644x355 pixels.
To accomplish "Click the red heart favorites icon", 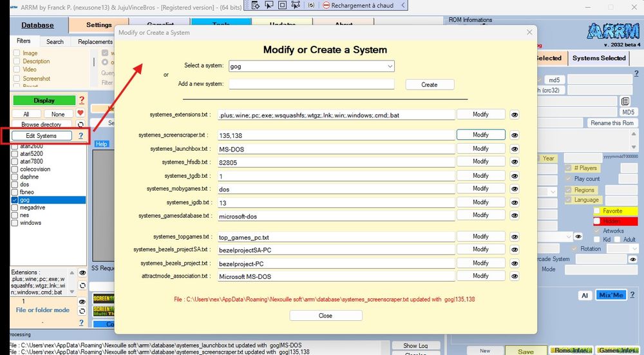I will pyautogui.click(x=80, y=113).
